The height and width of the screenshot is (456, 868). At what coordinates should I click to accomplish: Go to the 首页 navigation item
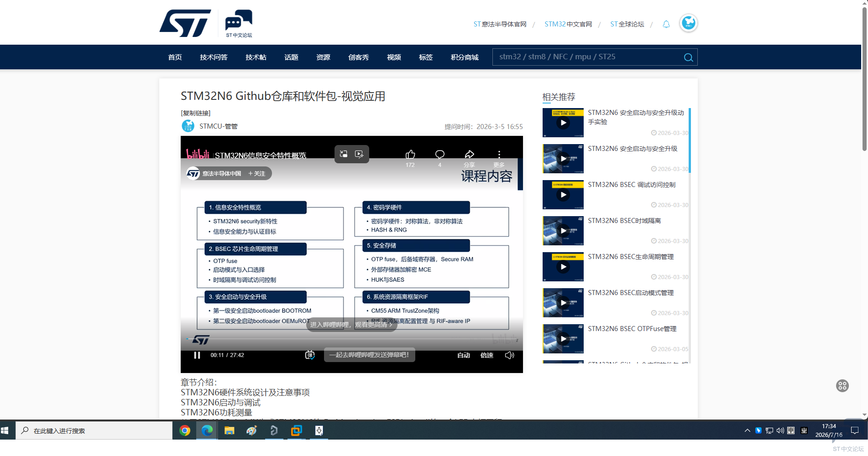pyautogui.click(x=175, y=57)
